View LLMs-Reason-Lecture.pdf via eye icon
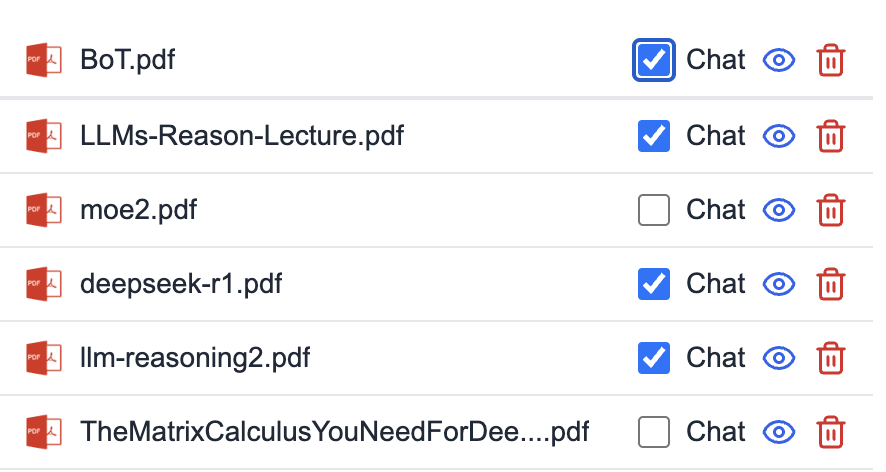This screenshot has height=472, width=886. (779, 136)
